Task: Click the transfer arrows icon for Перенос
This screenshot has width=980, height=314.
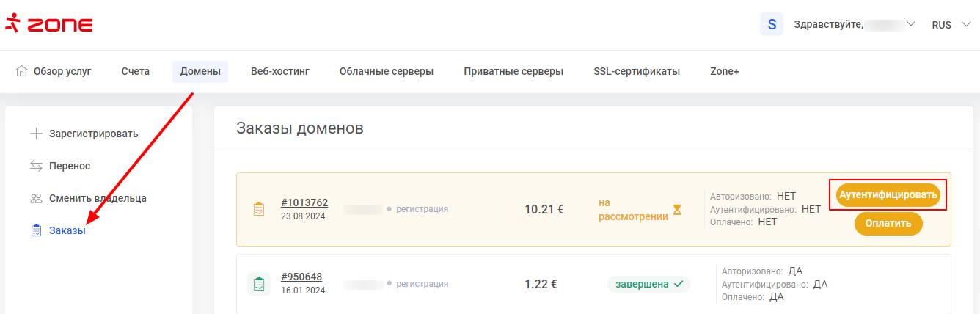Action: 36,166
